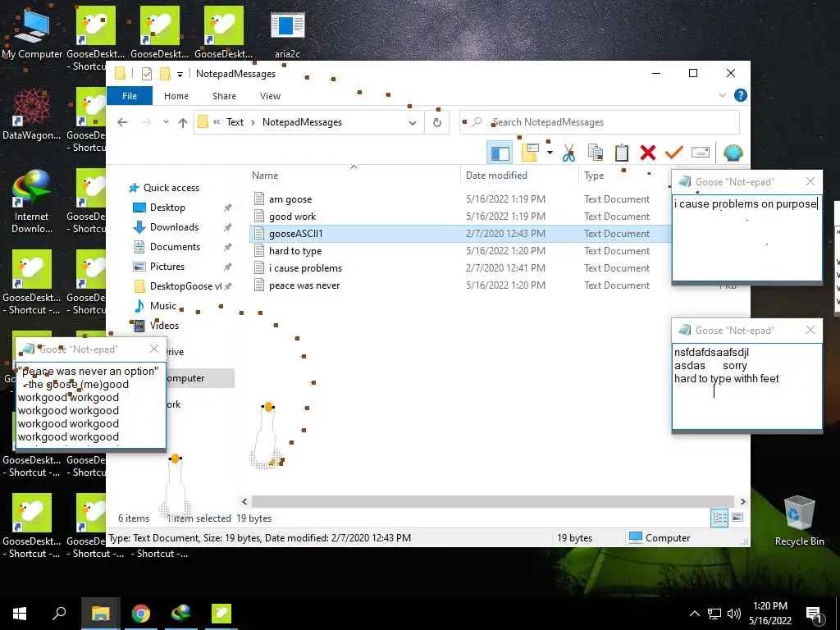
Task: Open the DataWagon desktop shortcut
Action: click(x=32, y=115)
